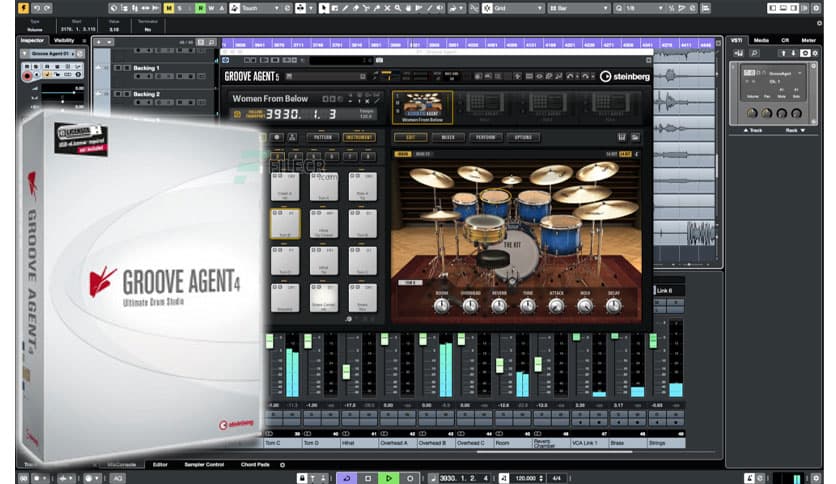Click the Room channel fader handle
Screen dimensions: 836x484
[500, 365]
